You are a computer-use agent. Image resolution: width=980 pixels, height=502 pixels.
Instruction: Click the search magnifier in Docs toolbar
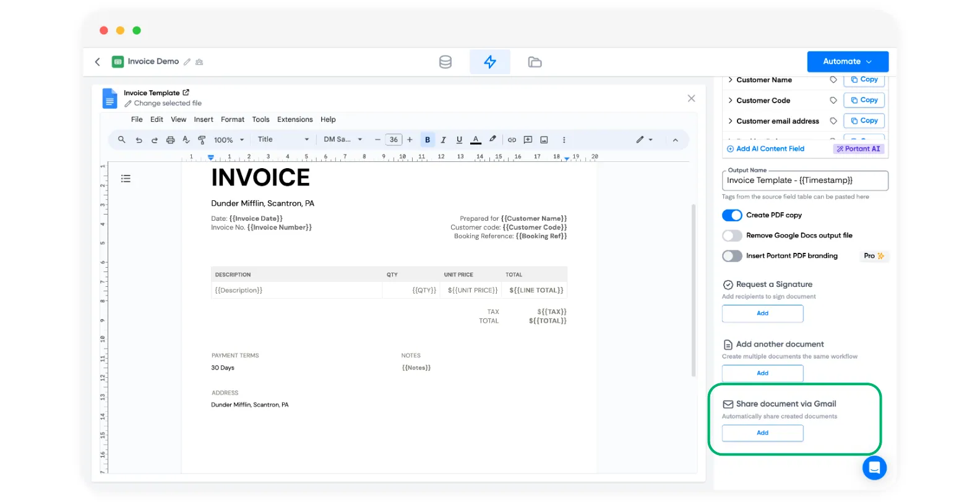pos(122,140)
